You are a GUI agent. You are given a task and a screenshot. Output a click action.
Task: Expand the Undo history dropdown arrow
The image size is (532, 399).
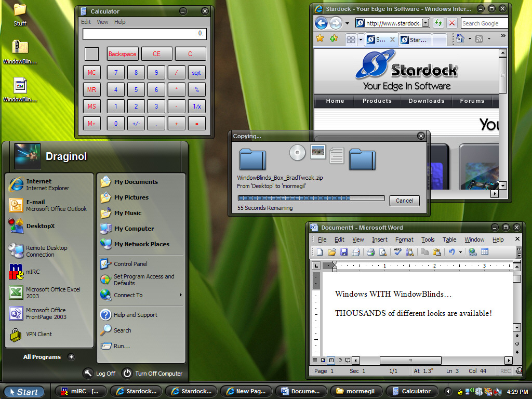click(460, 252)
